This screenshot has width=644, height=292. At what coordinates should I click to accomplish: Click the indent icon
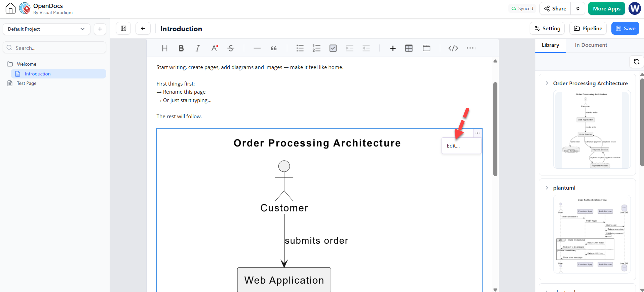tap(350, 48)
